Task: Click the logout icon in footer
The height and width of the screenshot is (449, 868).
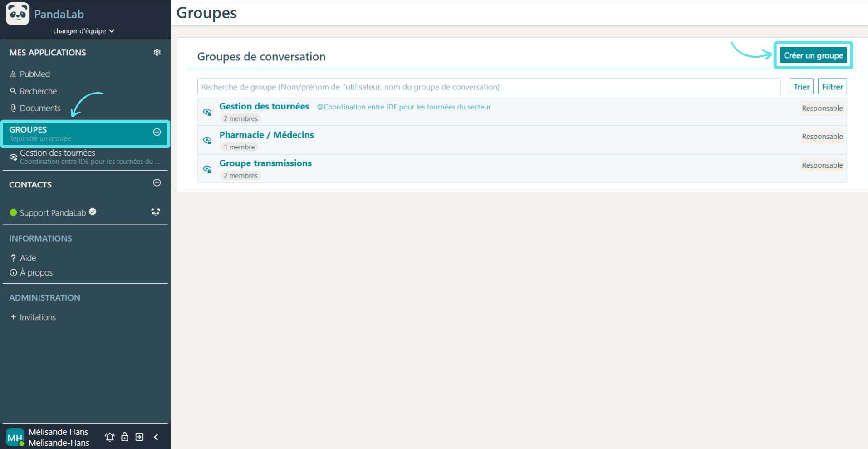Action: pos(139,437)
